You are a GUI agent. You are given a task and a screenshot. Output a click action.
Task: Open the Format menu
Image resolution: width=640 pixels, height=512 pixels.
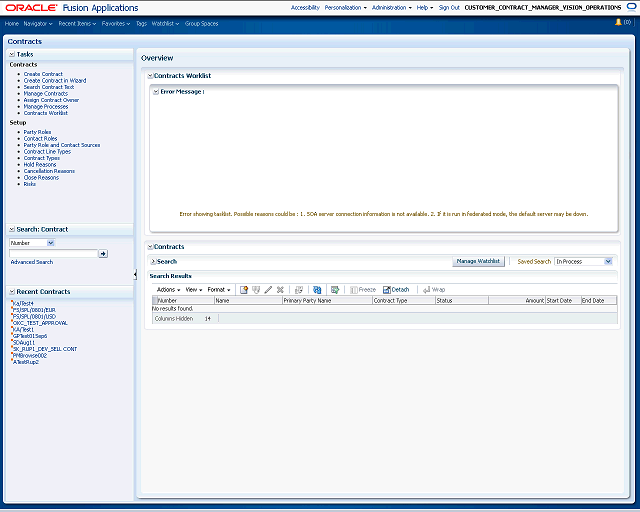coord(219,290)
